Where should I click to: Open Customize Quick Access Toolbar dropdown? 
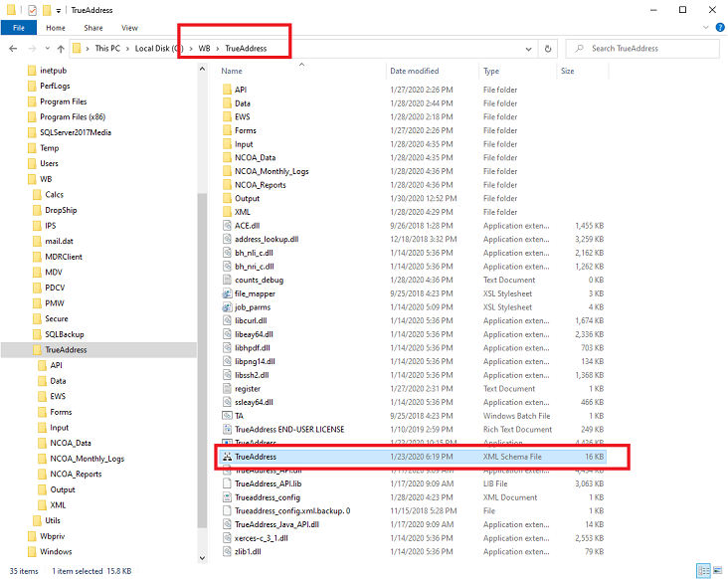tap(59, 10)
